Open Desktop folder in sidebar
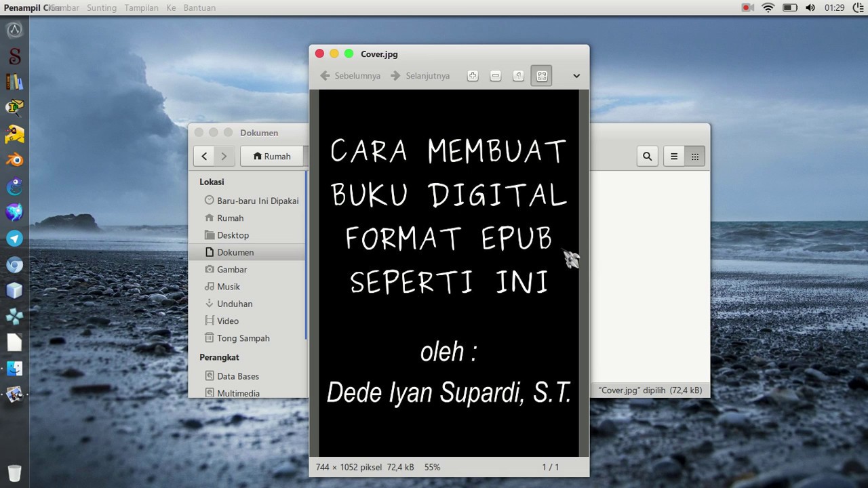868x488 pixels. pyautogui.click(x=248, y=235)
